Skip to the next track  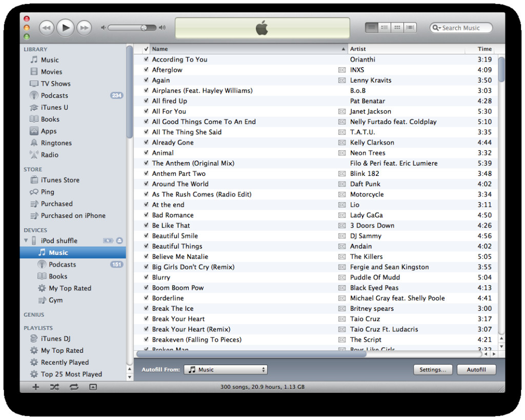84,28
